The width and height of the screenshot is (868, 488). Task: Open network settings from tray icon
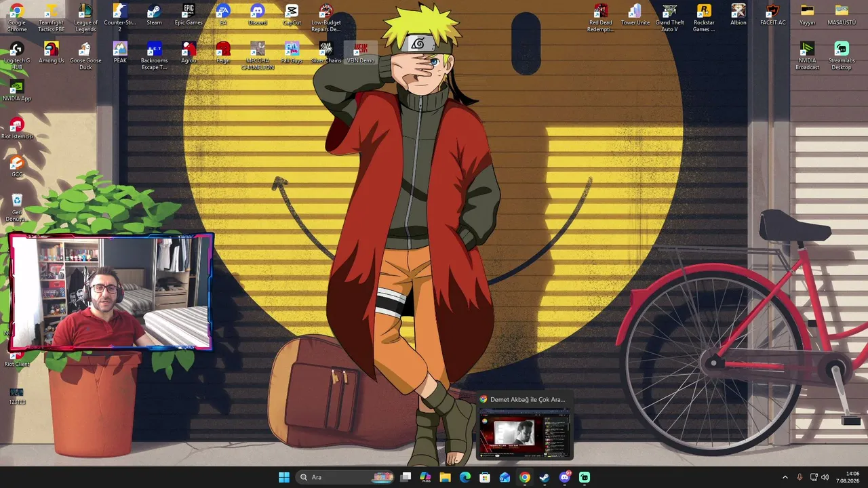pyautogui.click(x=814, y=477)
